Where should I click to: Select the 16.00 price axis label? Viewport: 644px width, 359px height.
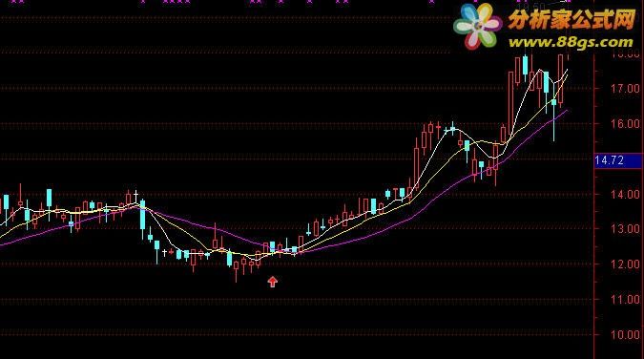pos(625,124)
